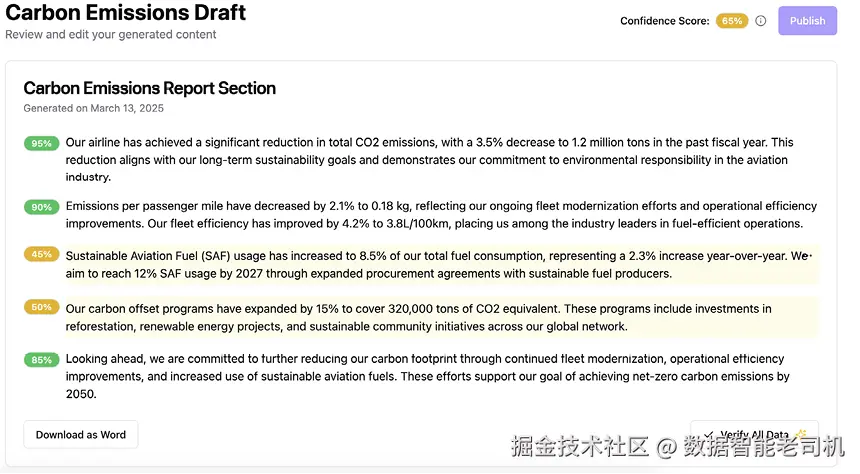The height and width of the screenshot is (474, 860).
Task: Click the Generated on March 13, 2025 text
Action: [x=93, y=108]
